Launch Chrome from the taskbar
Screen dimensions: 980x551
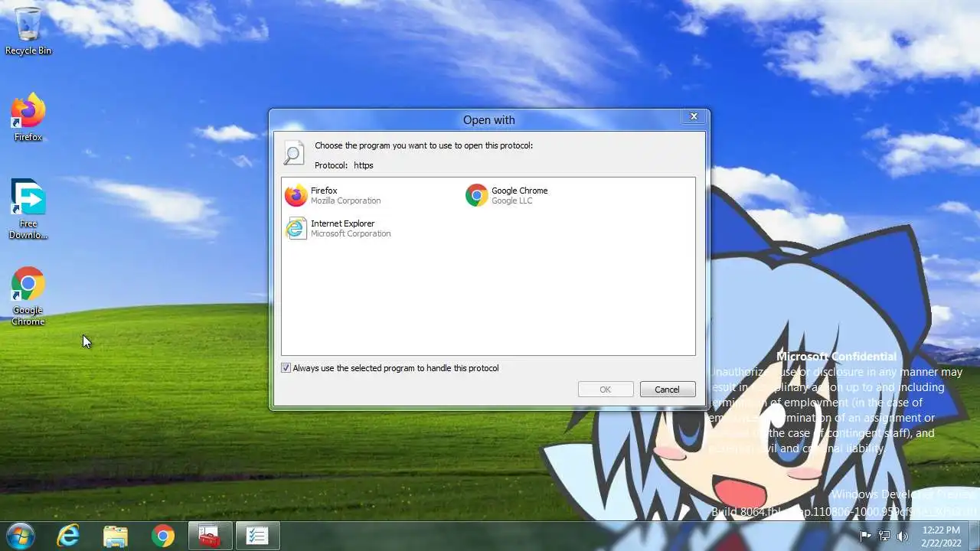click(162, 536)
